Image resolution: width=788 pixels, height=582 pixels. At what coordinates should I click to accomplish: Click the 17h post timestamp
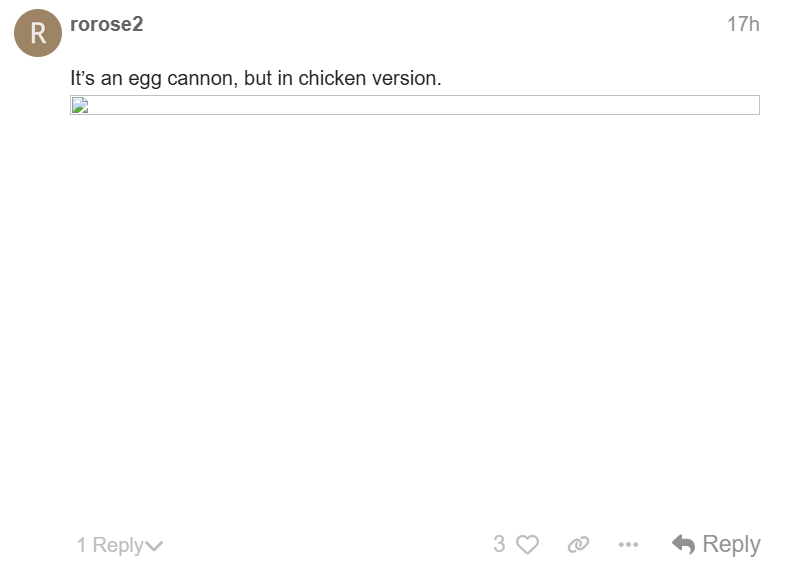click(743, 24)
